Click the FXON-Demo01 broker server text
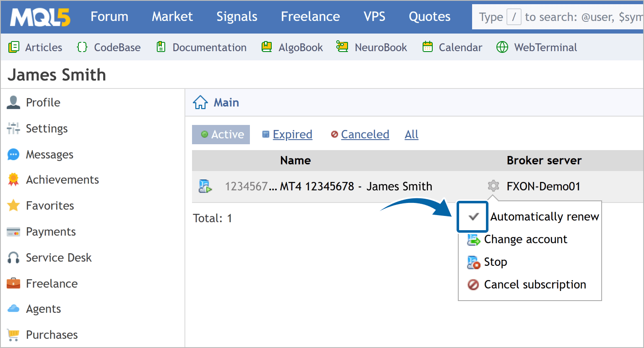The image size is (644, 348). (x=543, y=186)
